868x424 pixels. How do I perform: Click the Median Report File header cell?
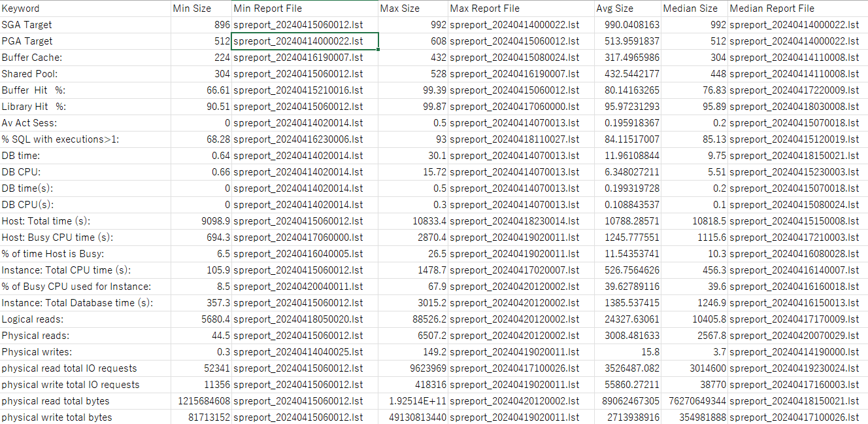point(798,9)
